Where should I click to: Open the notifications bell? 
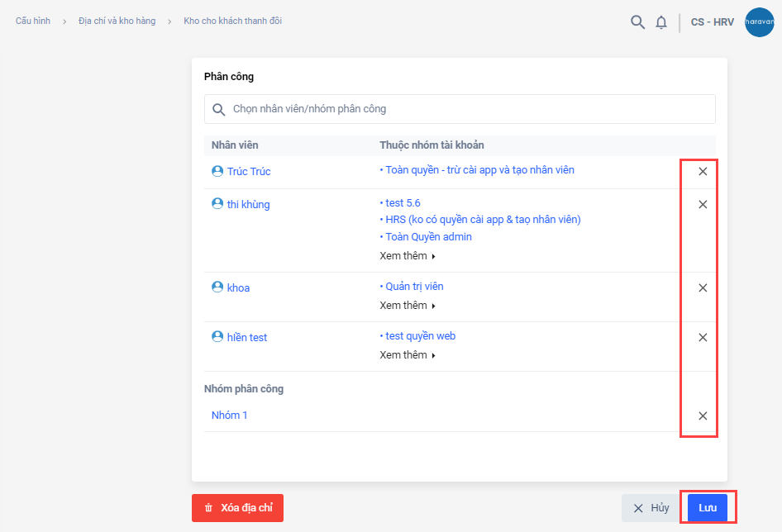click(661, 22)
